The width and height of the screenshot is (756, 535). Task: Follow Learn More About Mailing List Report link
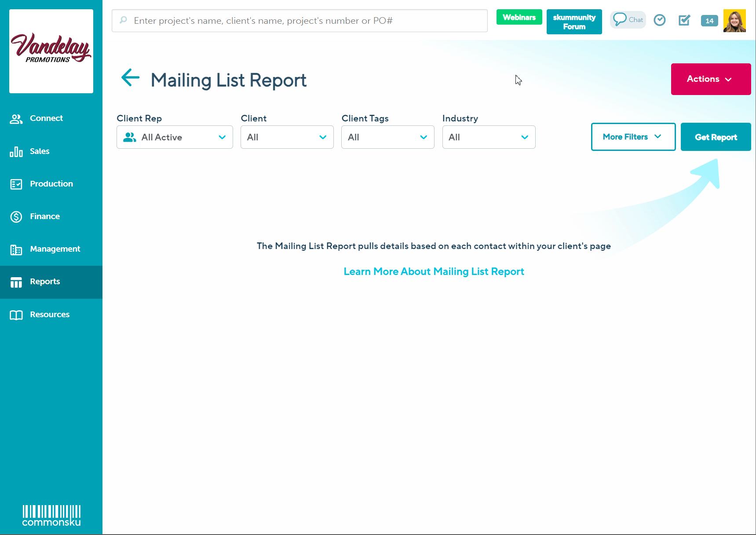(x=434, y=271)
